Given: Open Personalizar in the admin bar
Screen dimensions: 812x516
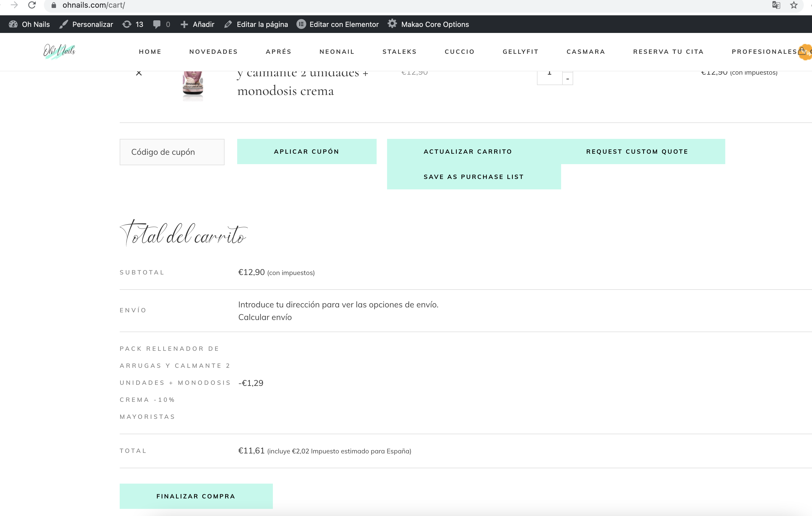Looking at the screenshot, I should [86, 24].
